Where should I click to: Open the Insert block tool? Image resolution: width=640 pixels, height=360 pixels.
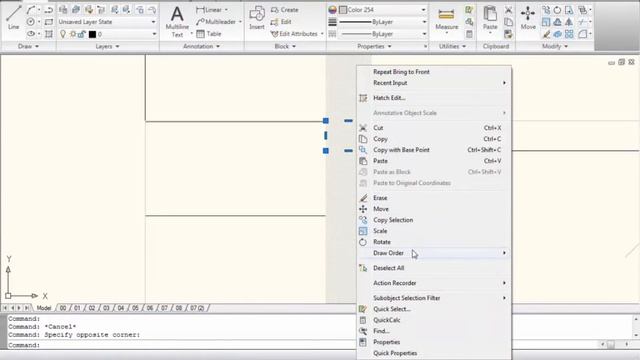257,18
